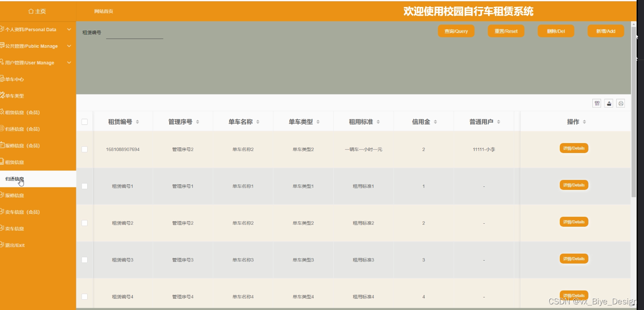Sort by 信用金 column arrows

tap(435, 122)
